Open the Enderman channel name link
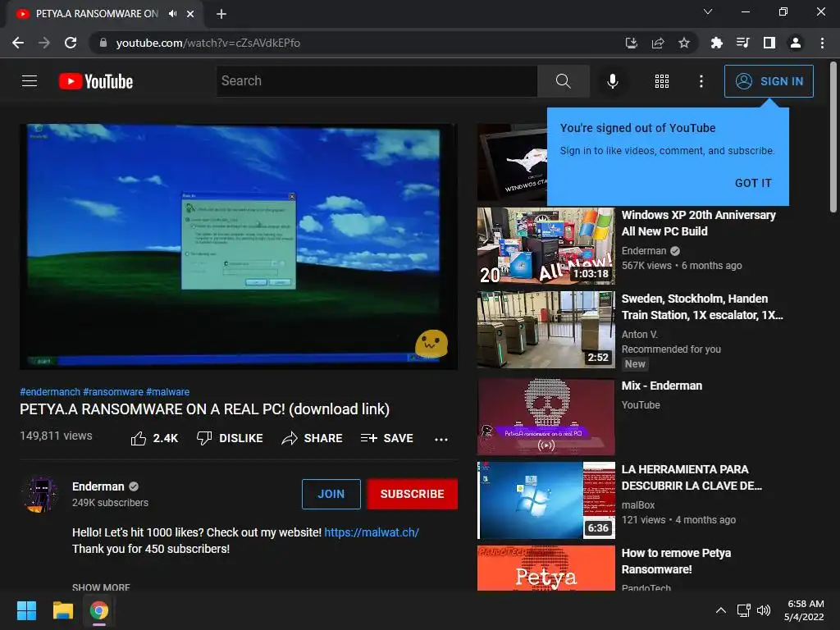The width and height of the screenshot is (840, 630). pyautogui.click(x=98, y=486)
